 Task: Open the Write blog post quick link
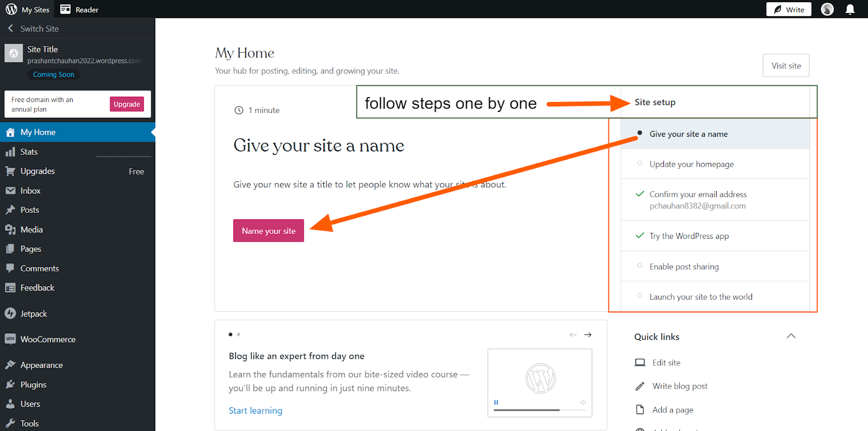pos(680,386)
